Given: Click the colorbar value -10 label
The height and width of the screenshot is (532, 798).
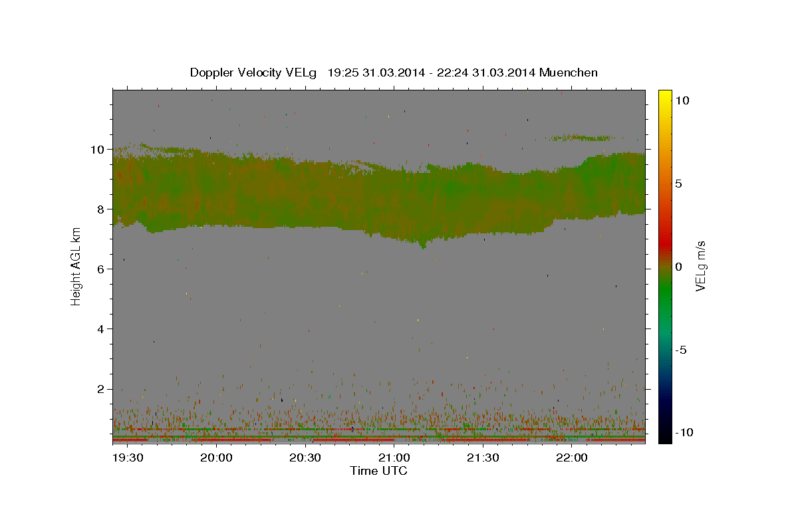Looking at the screenshot, I should coord(684,433).
